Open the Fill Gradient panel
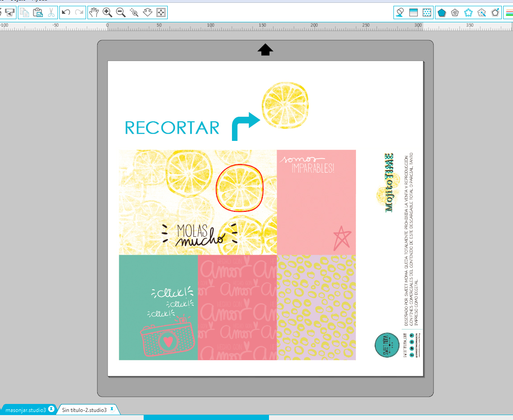The width and height of the screenshot is (513, 420). coord(414,13)
